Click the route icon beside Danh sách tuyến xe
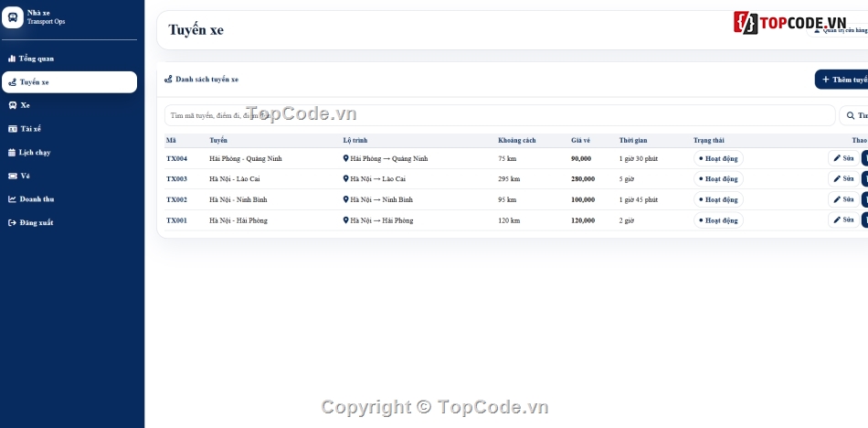868x428 pixels. pos(168,80)
